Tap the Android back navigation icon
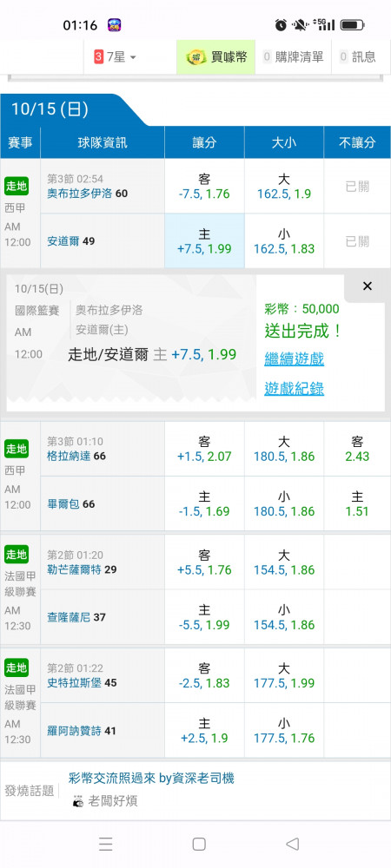391x868 pixels. click(293, 844)
